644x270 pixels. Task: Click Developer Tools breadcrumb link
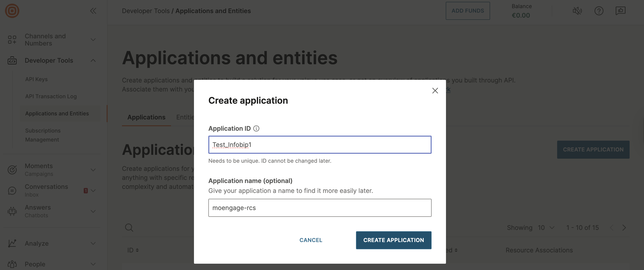[x=146, y=11]
